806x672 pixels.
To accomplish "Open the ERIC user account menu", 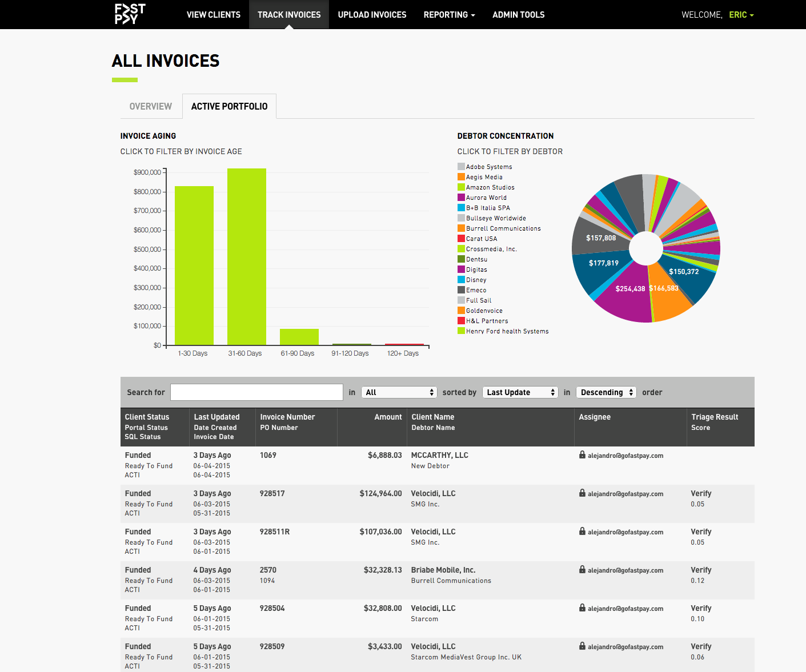I will [741, 15].
